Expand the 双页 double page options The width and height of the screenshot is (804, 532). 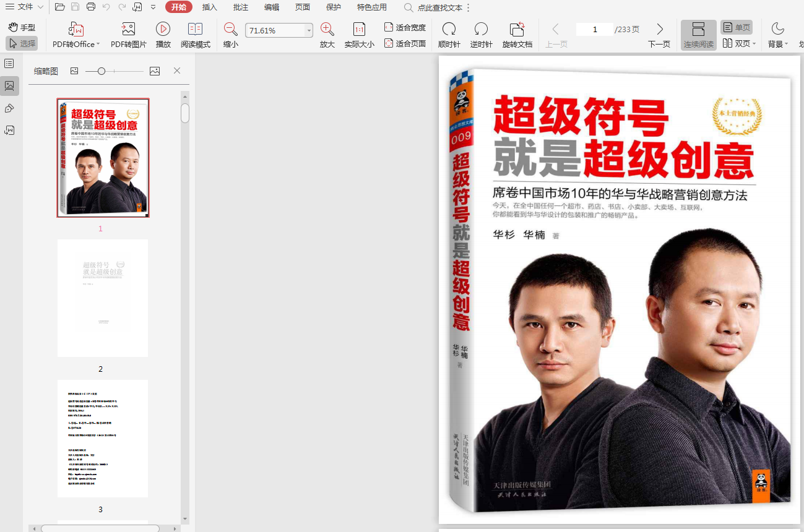[754, 44]
